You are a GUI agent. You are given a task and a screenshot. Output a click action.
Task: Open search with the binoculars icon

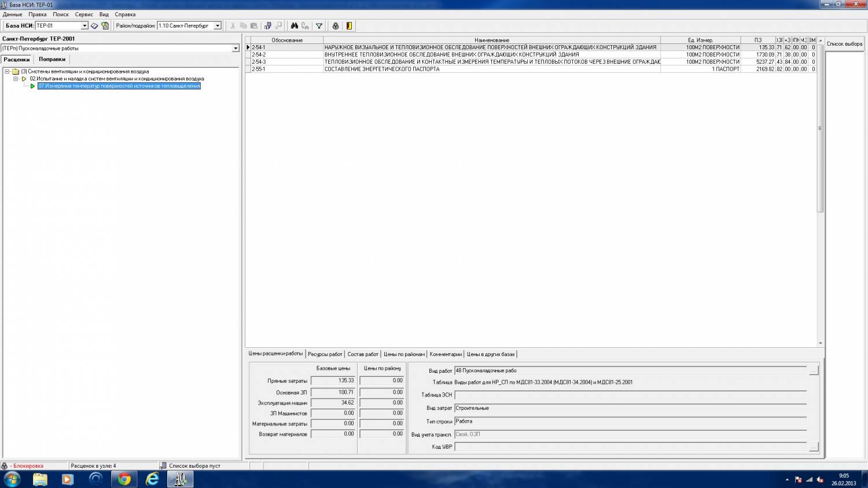(295, 26)
